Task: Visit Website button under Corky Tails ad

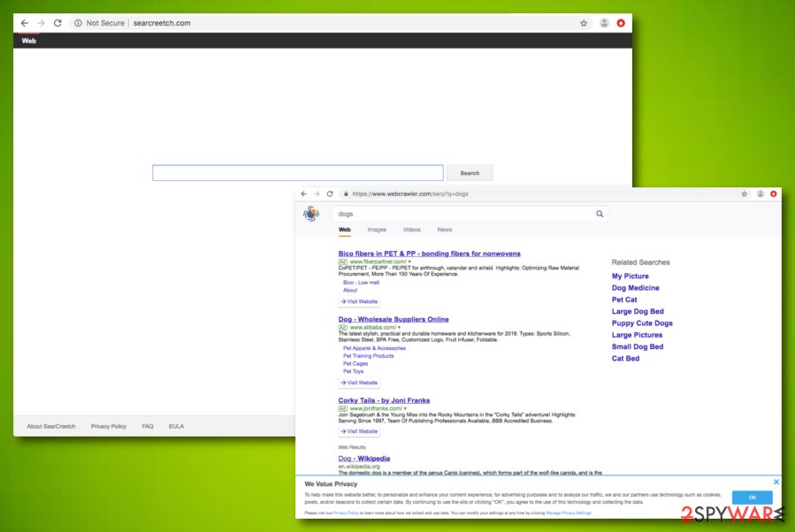Action: pos(359,431)
